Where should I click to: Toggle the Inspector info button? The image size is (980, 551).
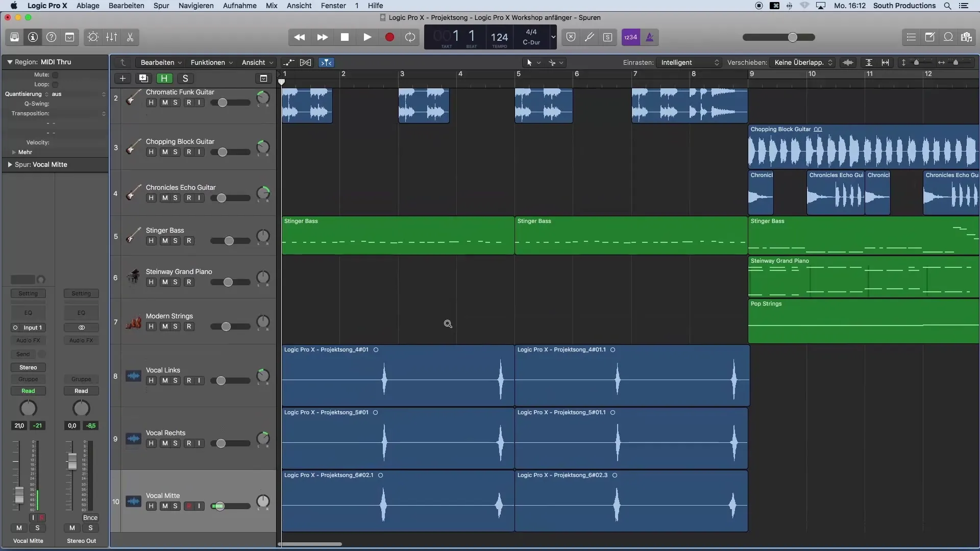33,37
